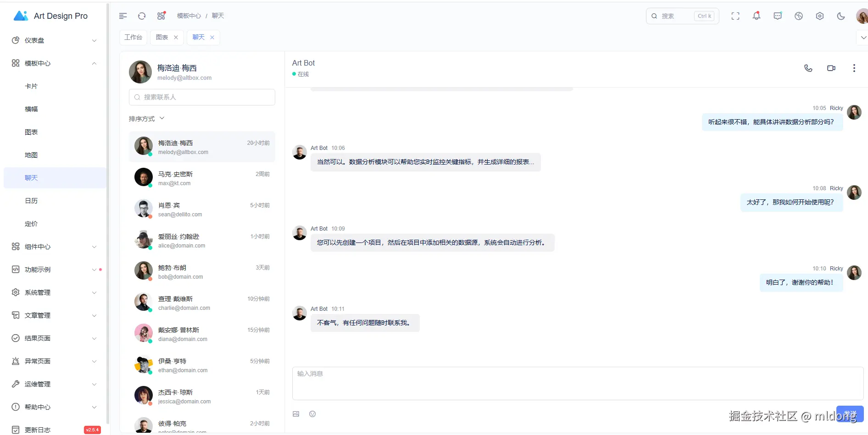Expand the 文章管理 menu
The height and width of the screenshot is (435, 868).
click(55, 315)
